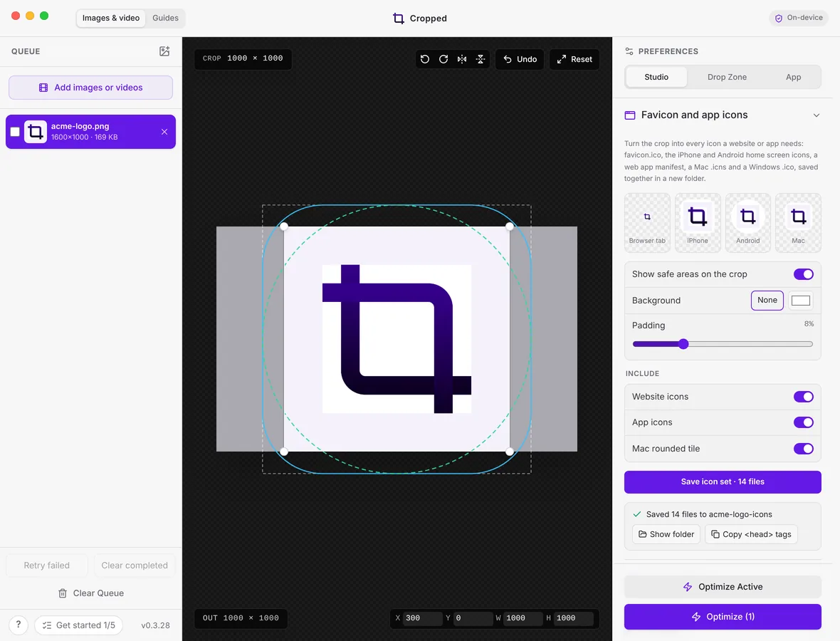Screen dimensions: 840x641
Task: Click the On-device shield badge
Action: point(798,18)
